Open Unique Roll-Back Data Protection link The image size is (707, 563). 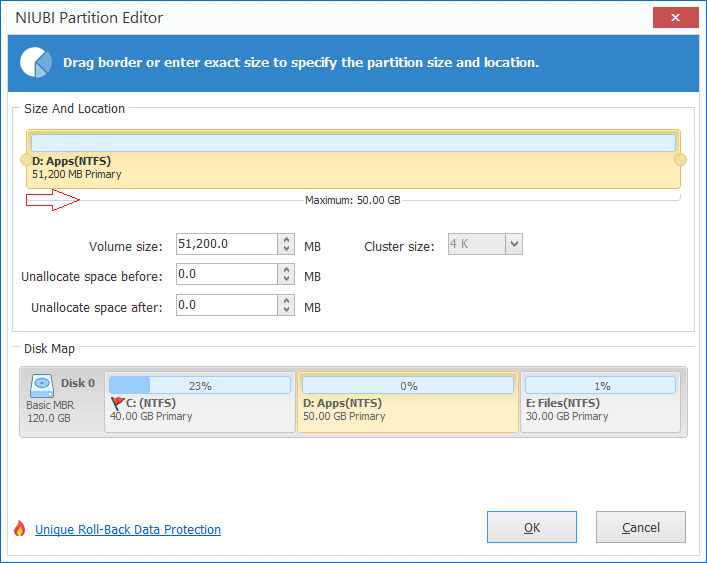pos(128,529)
